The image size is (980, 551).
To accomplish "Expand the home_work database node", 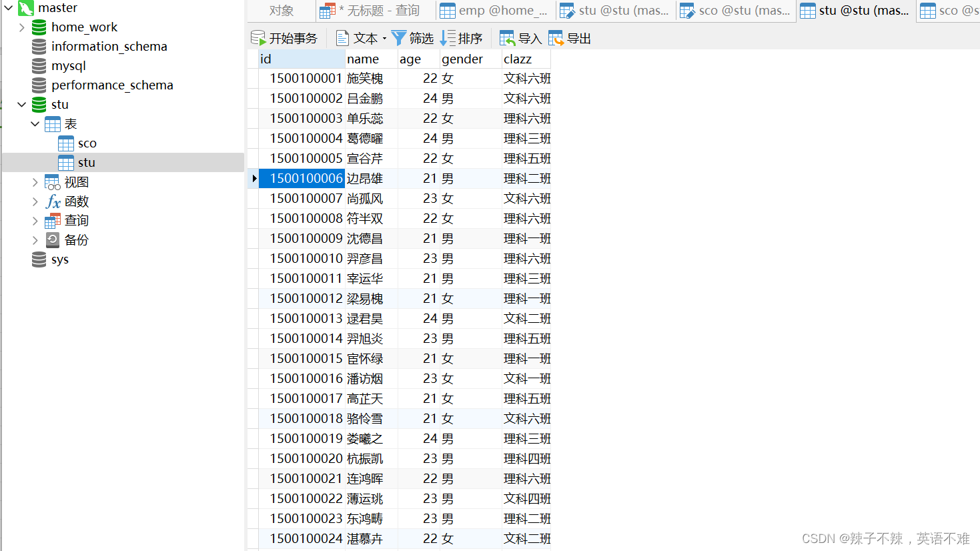I will pyautogui.click(x=22, y=27).
